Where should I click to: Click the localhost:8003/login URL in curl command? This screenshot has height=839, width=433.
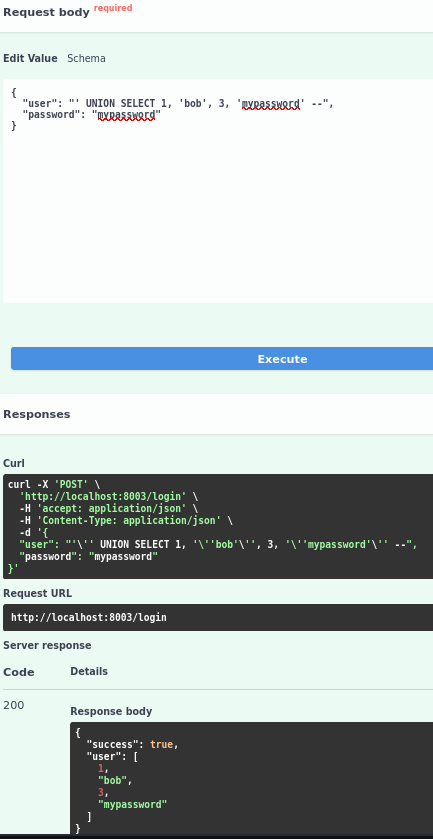[x=103, y=497]
